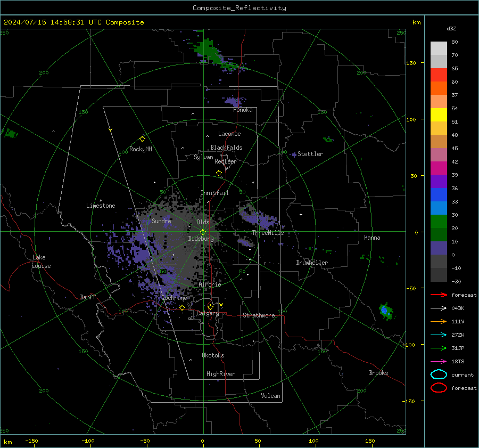This screenshot has width=479, height=448.
Task: Click the Banff label
Action: point(88,297)
